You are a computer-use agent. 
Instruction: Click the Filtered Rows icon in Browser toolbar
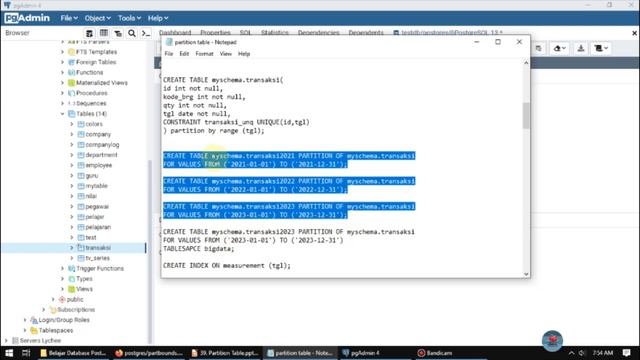click(118, 33)
